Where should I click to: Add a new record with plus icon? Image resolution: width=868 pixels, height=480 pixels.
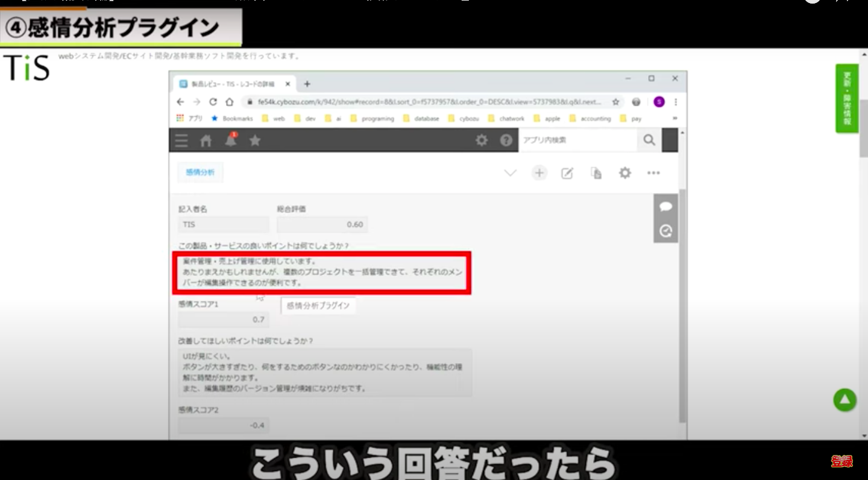pyautogui.click(x=539, y=173)
